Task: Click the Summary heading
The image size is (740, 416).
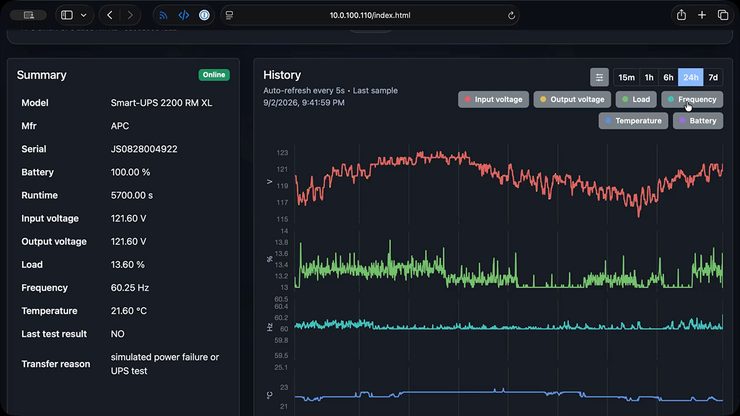Action: [42, 75]
